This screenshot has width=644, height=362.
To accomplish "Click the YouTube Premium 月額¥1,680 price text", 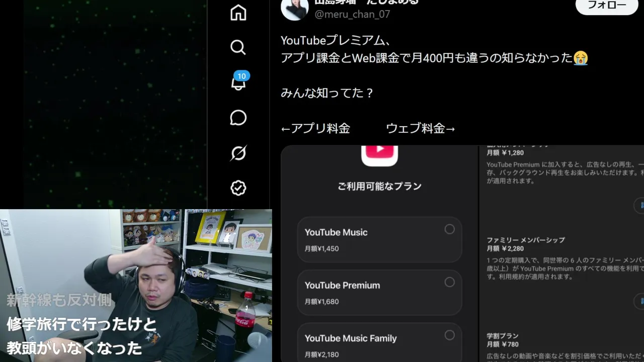I will [x=321, y=302].
